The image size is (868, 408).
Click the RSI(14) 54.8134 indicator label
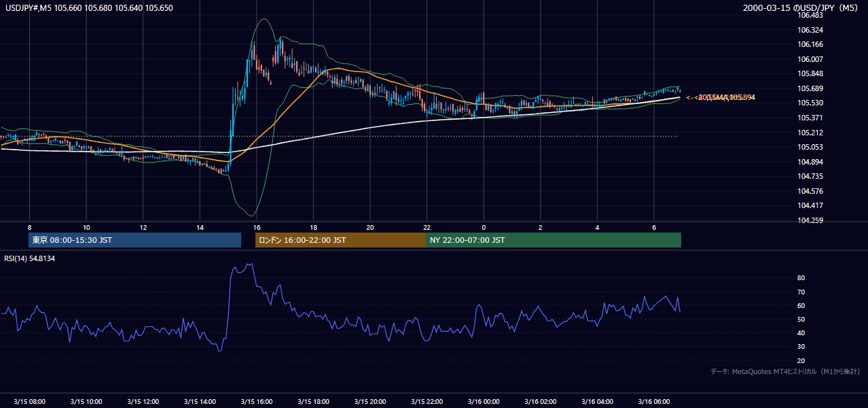click(31, 258)
